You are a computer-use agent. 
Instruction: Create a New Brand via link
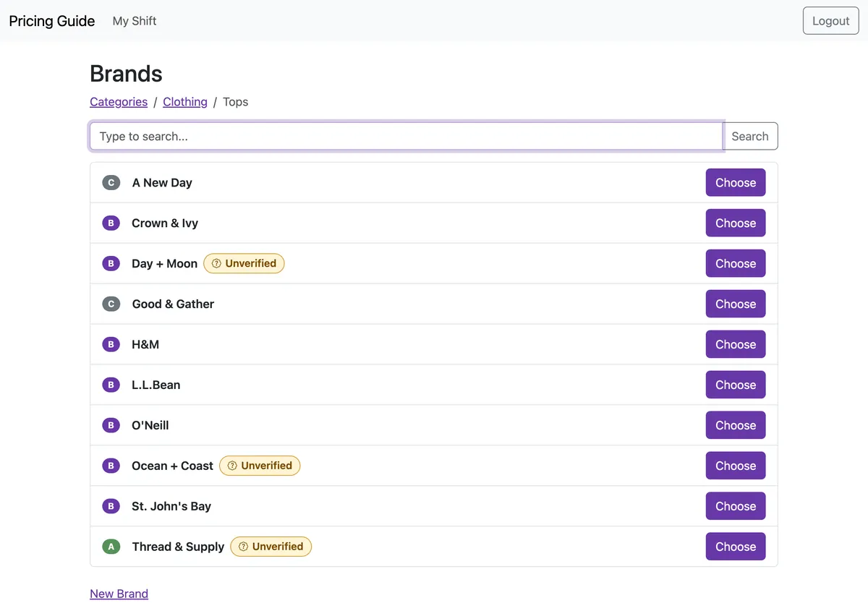point(119,594)
